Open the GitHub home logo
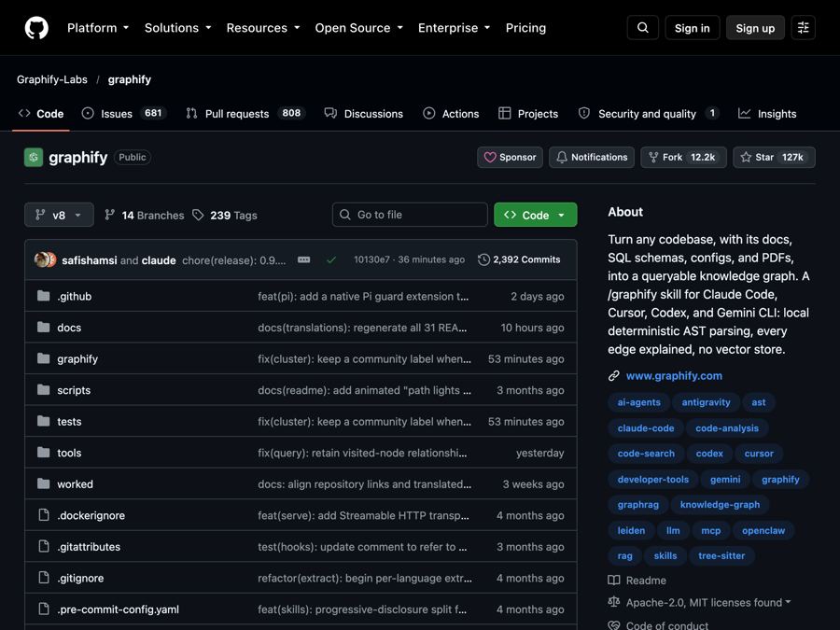This screenshot has width=840, height=630. tap(36, 28)
